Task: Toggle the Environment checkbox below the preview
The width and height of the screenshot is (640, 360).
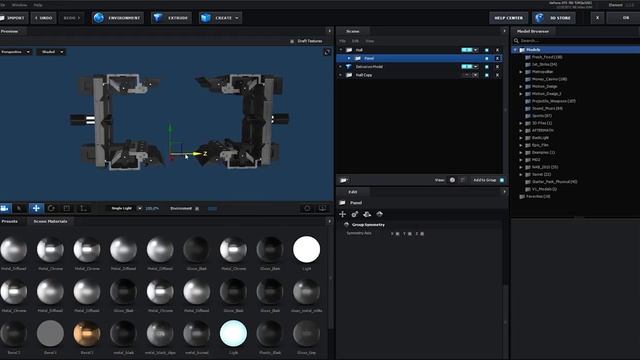Action: tap(197, 209)
